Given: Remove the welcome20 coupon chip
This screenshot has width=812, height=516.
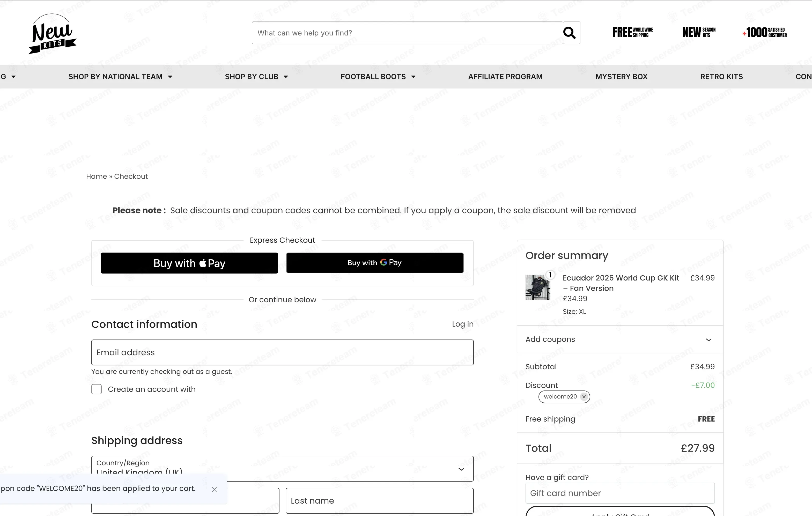Looking at the screenshot, I should tap(584, 397).
